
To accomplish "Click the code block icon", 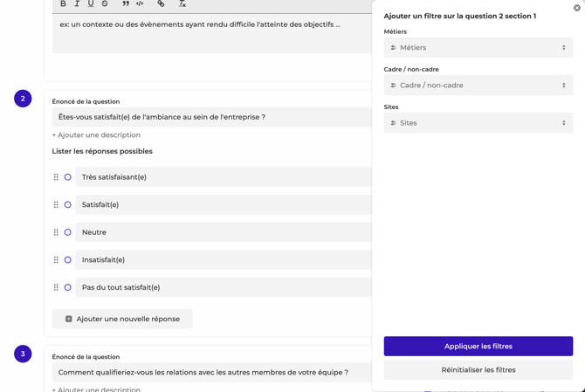I will (x=140, y=4).
